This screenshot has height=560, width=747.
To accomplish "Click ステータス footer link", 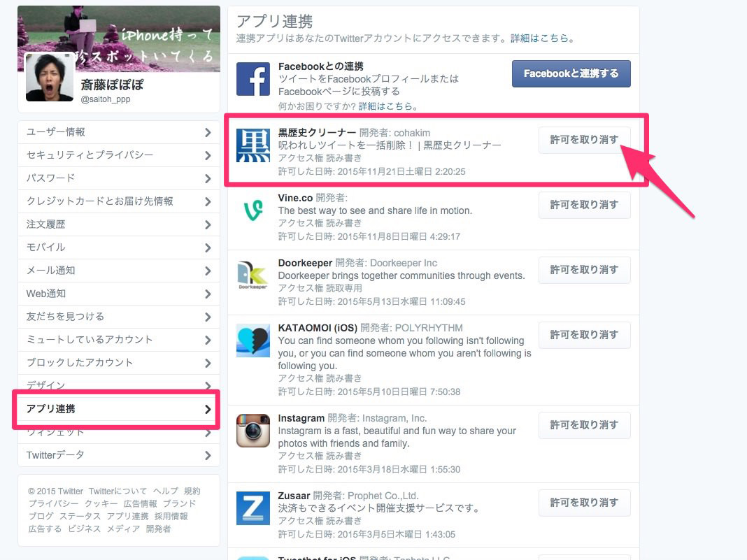I will [x=80, y=516].
